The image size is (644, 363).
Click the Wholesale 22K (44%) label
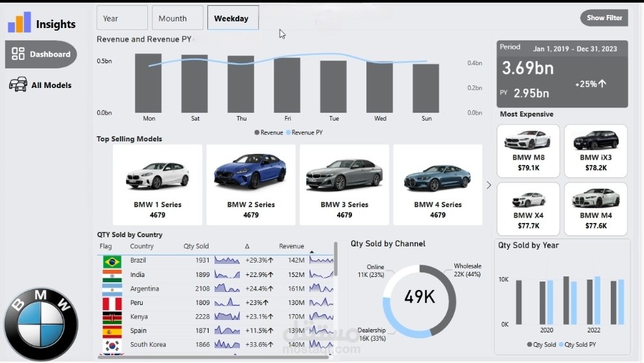[x=467, y=270]
